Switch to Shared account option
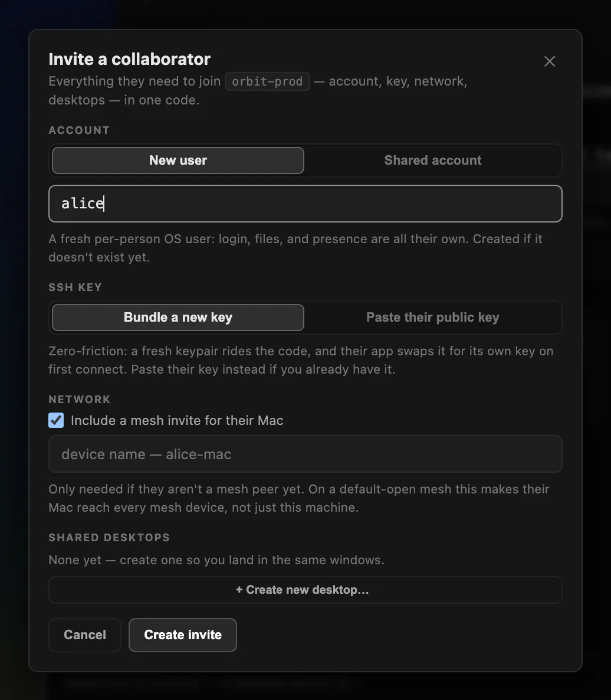Screen dimensions: 611x700 pos(433,161)
